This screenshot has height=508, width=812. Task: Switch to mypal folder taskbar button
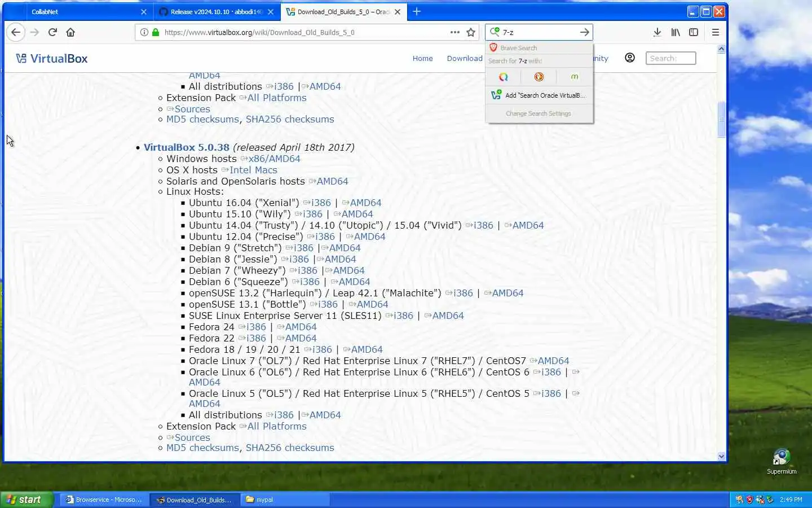pyautogui.click(x=285, y=500)
